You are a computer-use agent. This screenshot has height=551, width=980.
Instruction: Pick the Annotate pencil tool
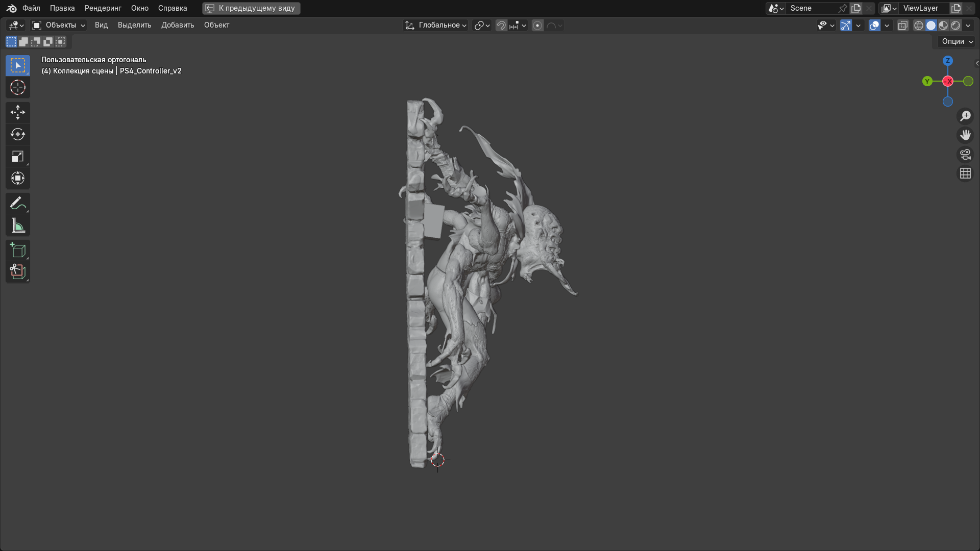(18, 203)
